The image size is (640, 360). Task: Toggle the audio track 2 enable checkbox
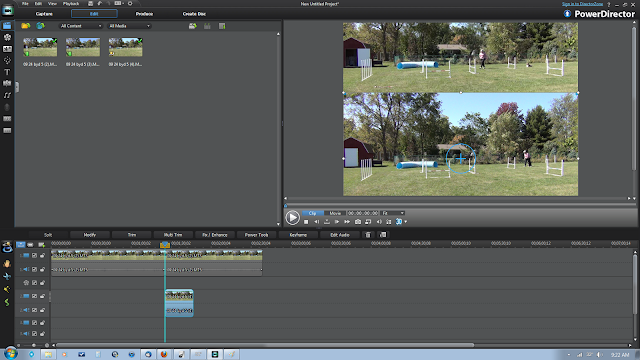[34, 310]
